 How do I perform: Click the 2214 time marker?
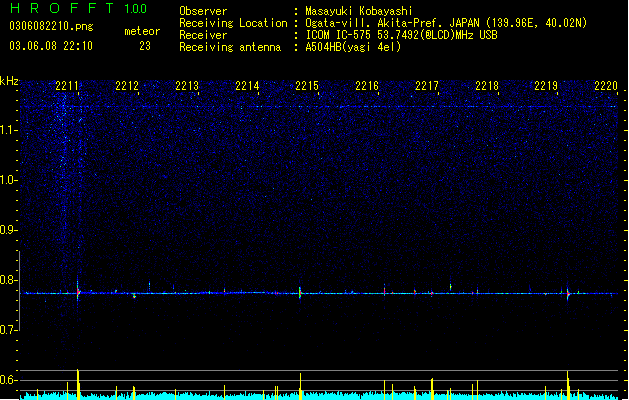click(x=247, y=86)
